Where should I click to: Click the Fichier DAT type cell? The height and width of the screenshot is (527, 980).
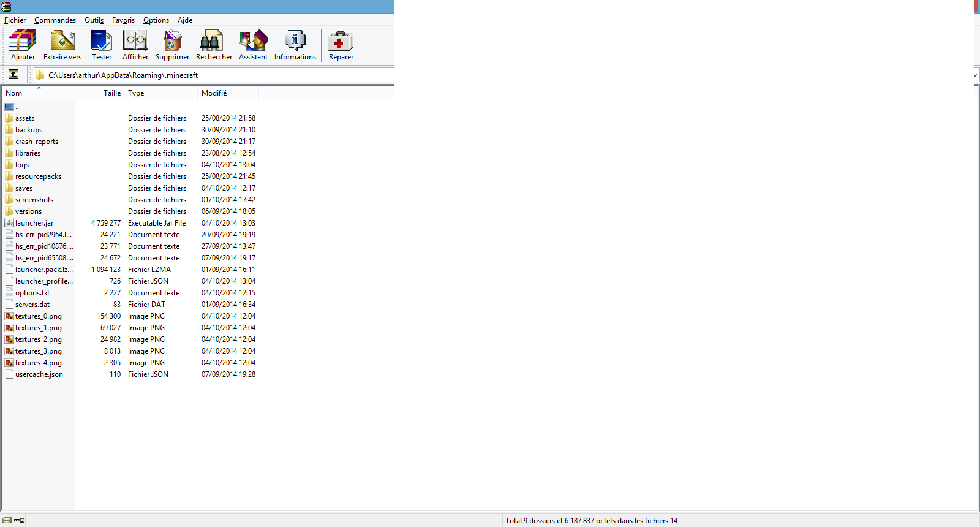(146, 305)
